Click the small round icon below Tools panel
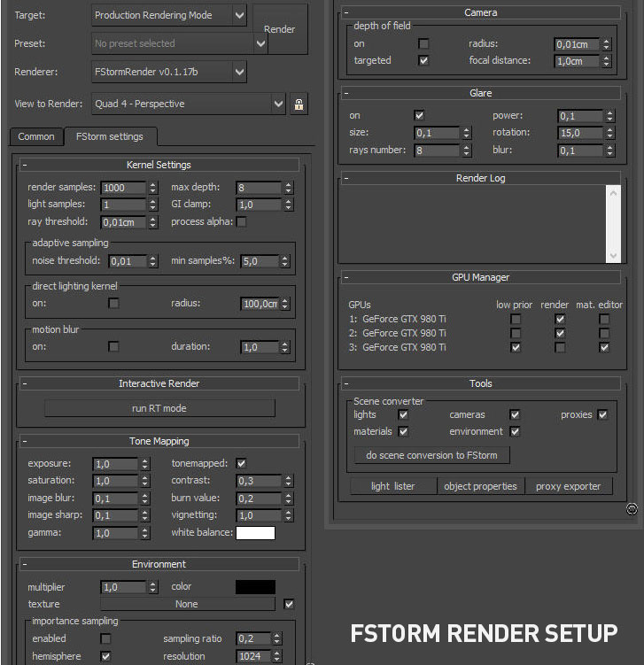The height and width of the screenshot is (665, 644). point(632,508)
